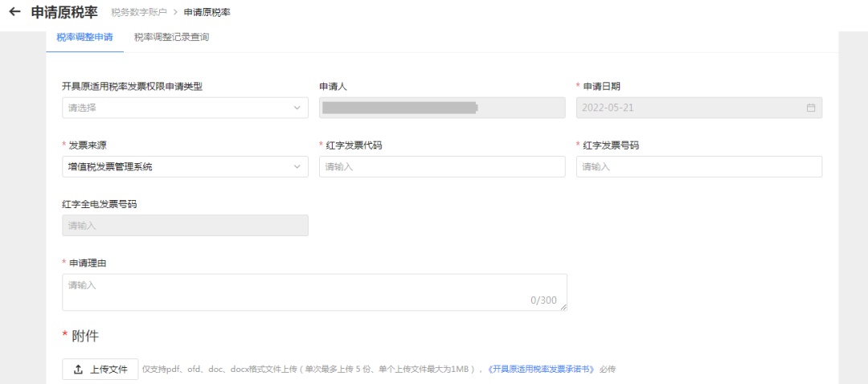The height and width of the screenshot is (384, 868).
Task: Click the calendar icon in 申请日期 field
Action: coord(810,108)
